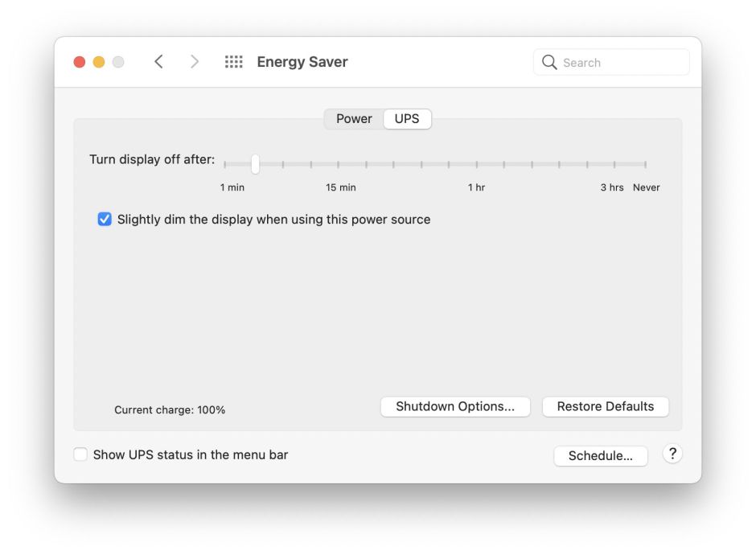Click the display-off slider thumb
This screenshot has width=756, height=555.
point(255,164)
